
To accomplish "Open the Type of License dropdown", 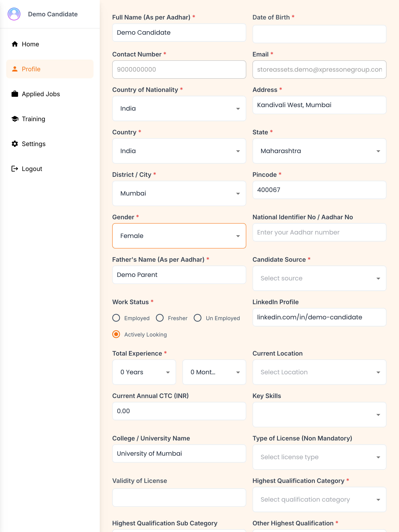I will pyautogui.click(x=319, y=457).
